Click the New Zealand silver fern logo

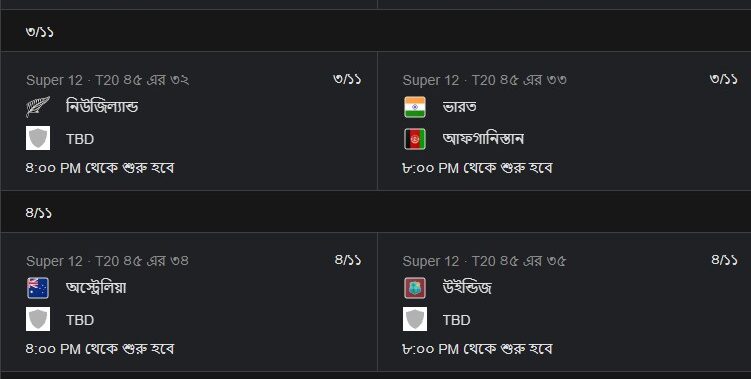click(x=38, y=106)
